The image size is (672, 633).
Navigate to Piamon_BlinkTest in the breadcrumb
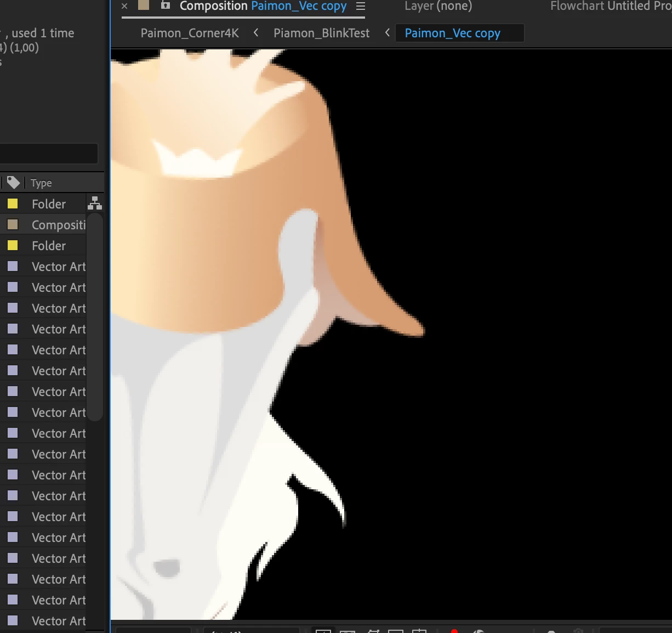[322, 33]
